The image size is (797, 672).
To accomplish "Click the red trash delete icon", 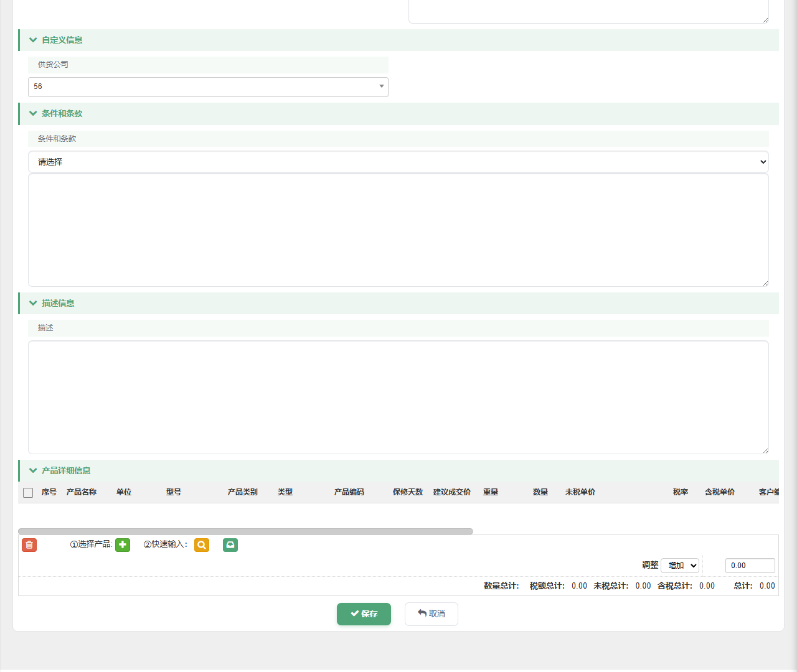I will [x=29, y=545].
